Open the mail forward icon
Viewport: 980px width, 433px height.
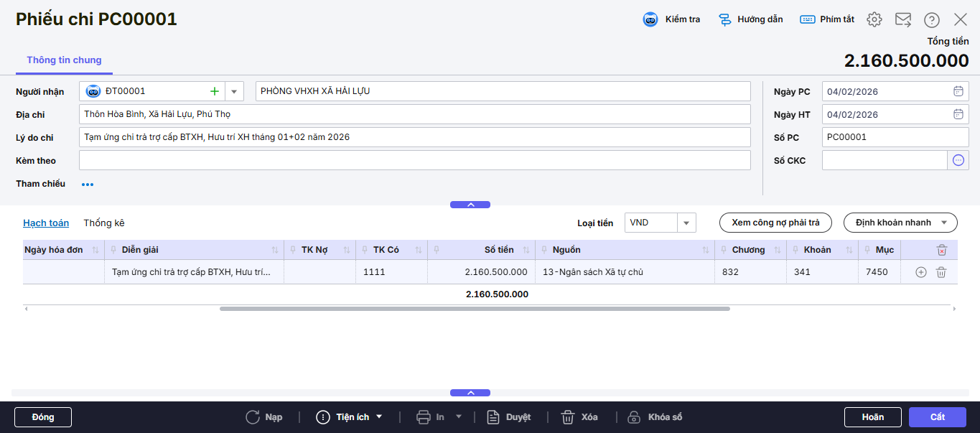coord(903,19)
